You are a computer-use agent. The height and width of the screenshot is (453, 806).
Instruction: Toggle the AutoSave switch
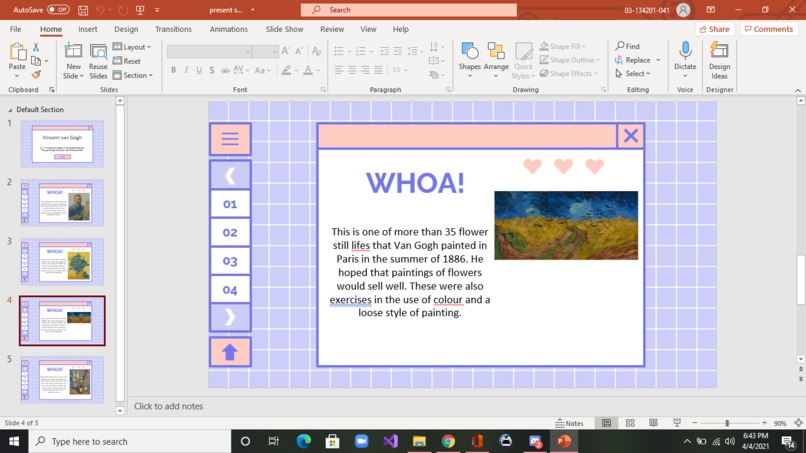click(x=58, y=10)
